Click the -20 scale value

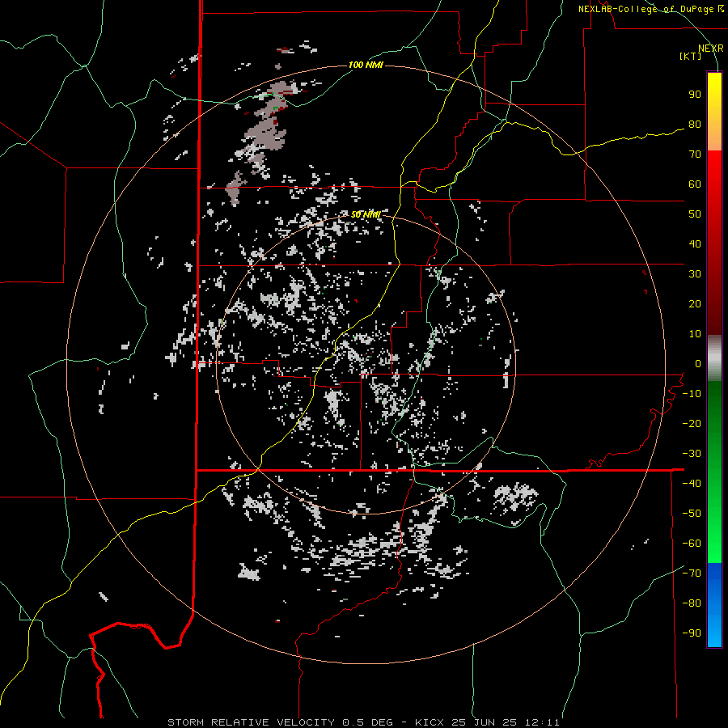pyautogui.click(x=692, y=423)
